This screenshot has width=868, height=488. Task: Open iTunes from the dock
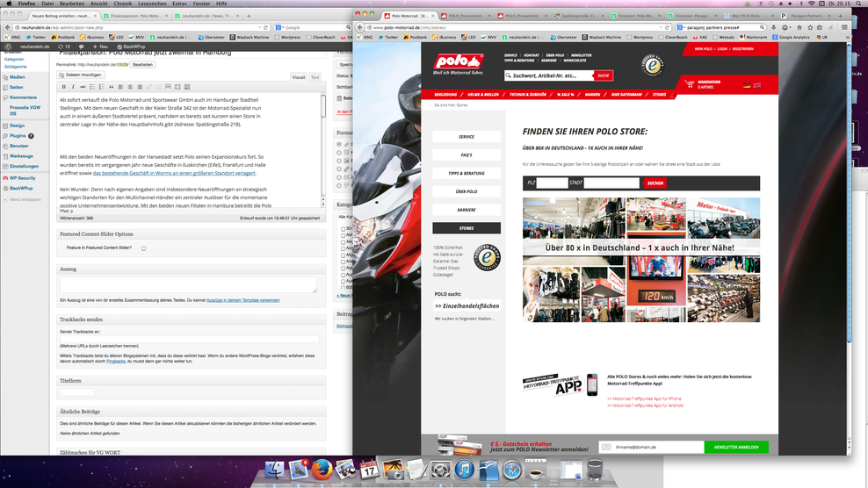(x=465, y=470)
